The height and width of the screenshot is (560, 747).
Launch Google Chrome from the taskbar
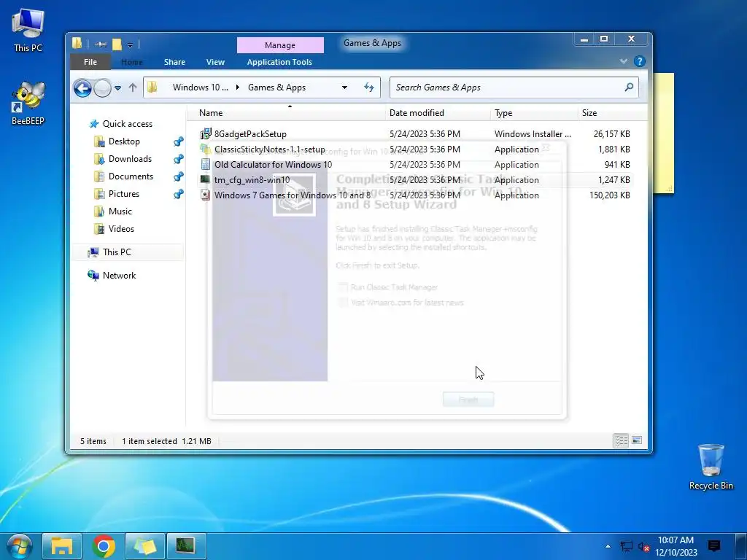(104, 546)
